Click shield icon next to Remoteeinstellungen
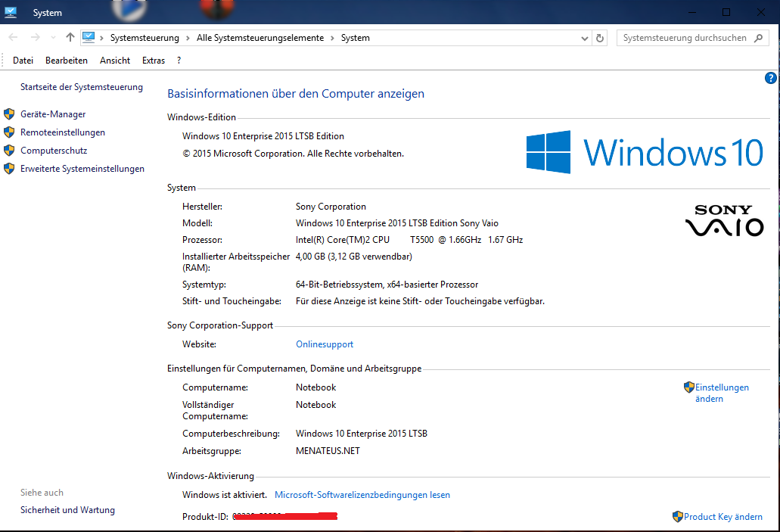This screenshot has height=532, width=780. click(9, 132)
